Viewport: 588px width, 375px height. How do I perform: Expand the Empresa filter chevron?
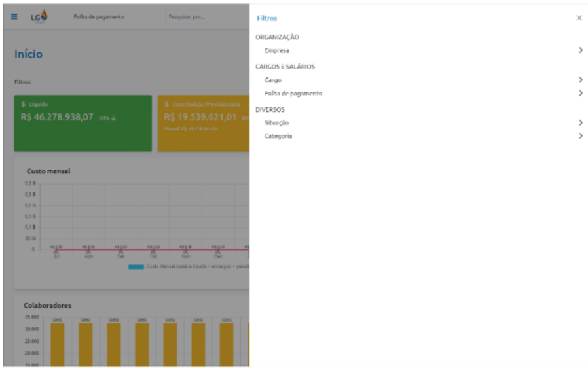pyautogui.click(x=581, y=50)
